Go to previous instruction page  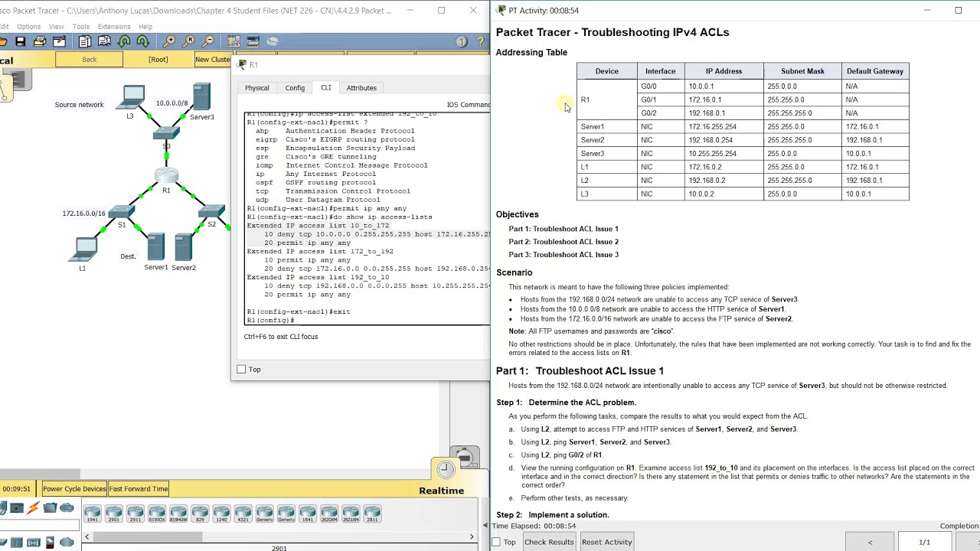pyautogui.click(x=870, y=542)
